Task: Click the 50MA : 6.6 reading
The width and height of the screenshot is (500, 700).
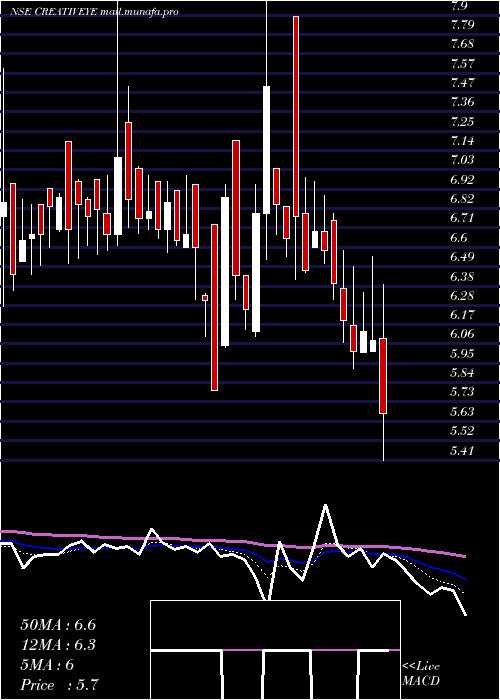Action: click(58, 625)
